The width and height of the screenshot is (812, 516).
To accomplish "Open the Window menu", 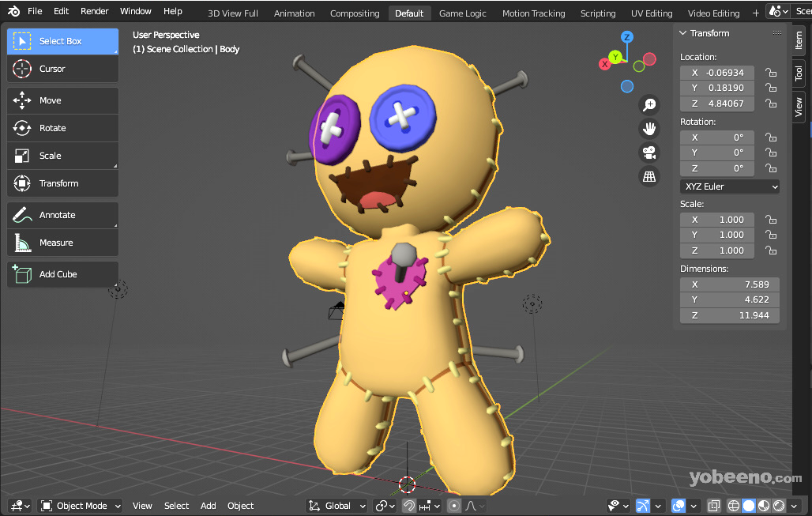I will pyautogui.click(x=135, y=11).
